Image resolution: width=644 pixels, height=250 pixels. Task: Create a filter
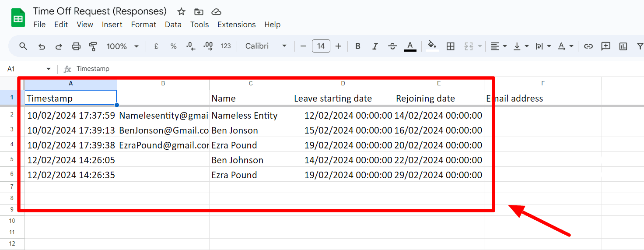pyautogui.click(x=640, y=46)
